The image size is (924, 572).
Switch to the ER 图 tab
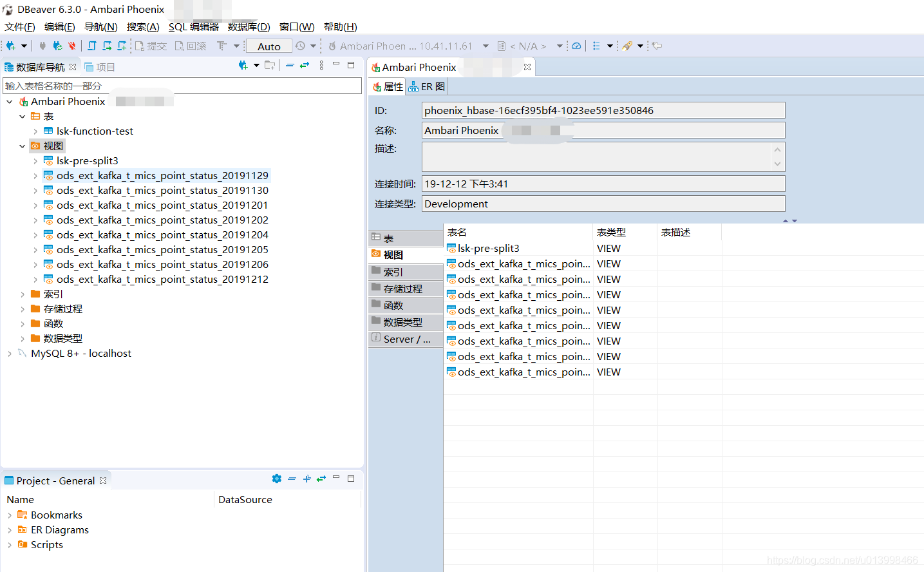[x=427, y=86]
